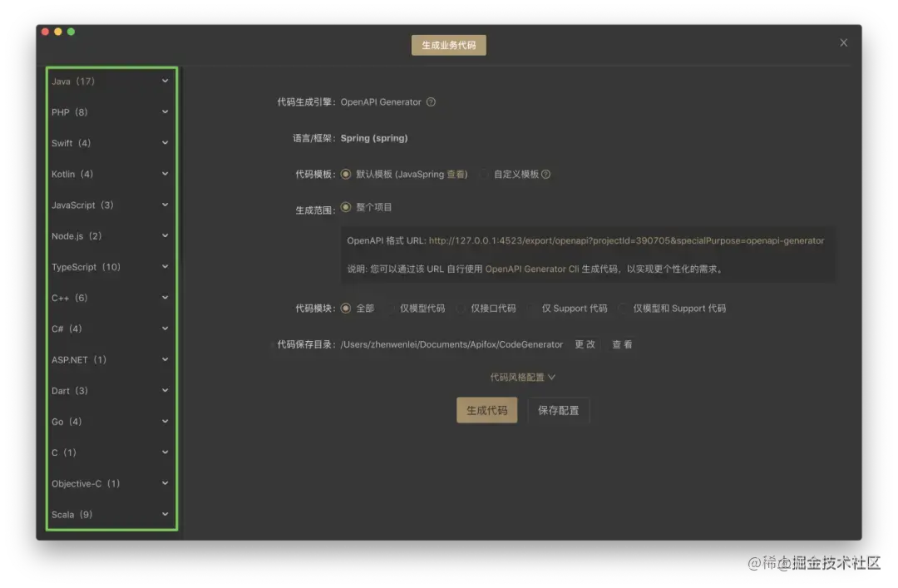Click the save path /Users/zhenwenlei/Documents/Apifox/CodeGenerator
898x588 pixels.
[x=451, y=344]
